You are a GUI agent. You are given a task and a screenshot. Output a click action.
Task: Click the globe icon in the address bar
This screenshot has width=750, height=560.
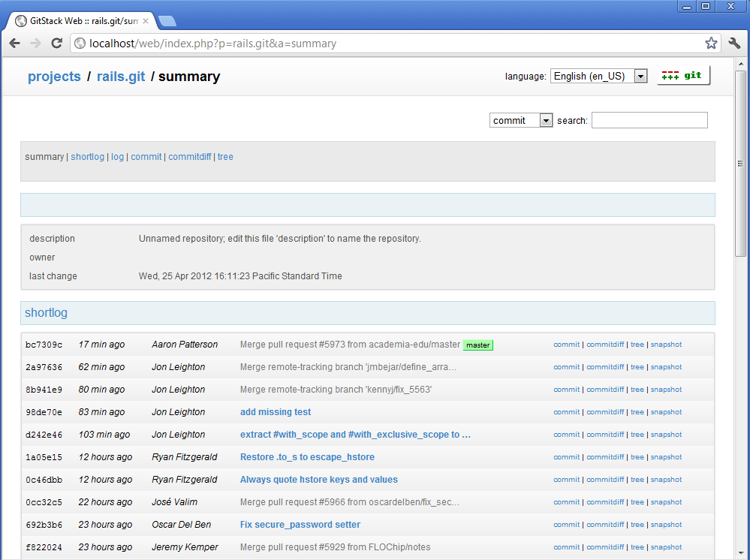click(80, 44)
